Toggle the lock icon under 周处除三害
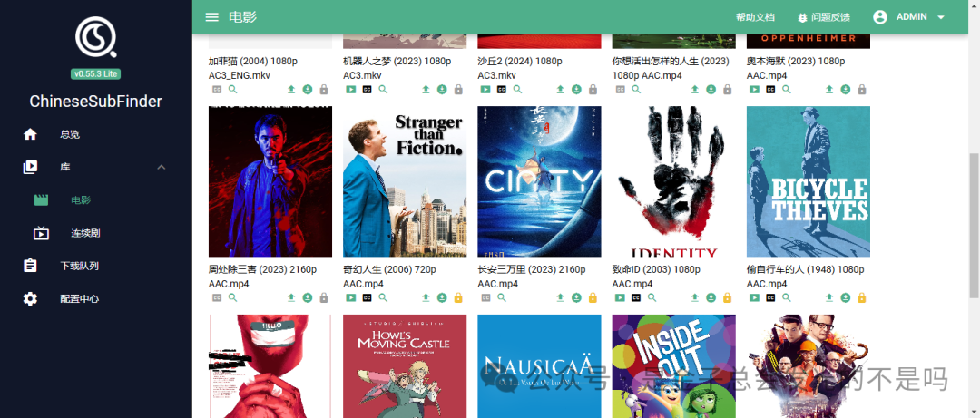Image resolution: width=980 pixels, height=418 pixels. coord(324,297)
